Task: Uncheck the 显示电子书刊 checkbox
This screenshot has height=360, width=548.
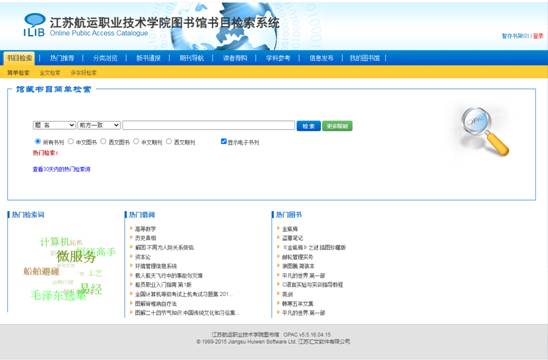Action: (x=224, y=141)
